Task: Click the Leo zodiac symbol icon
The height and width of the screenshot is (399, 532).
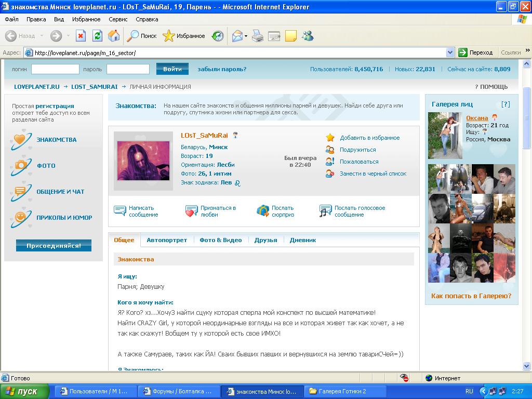Action: [237, 183]
